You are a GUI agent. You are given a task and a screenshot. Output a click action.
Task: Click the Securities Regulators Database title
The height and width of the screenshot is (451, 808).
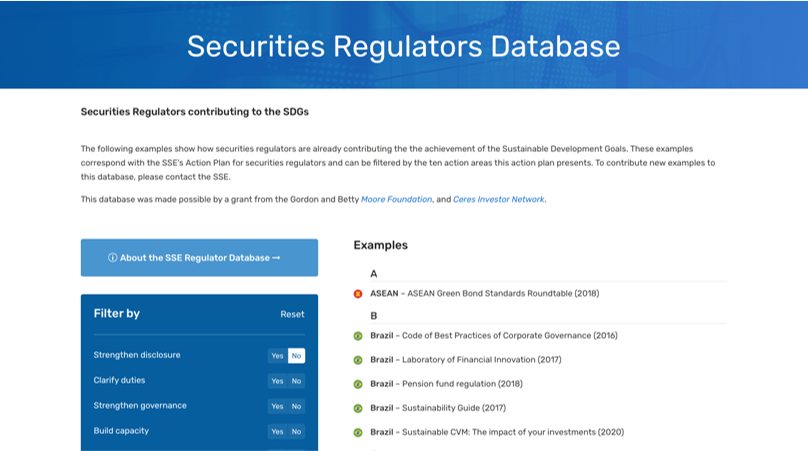(x=403, y=46)
